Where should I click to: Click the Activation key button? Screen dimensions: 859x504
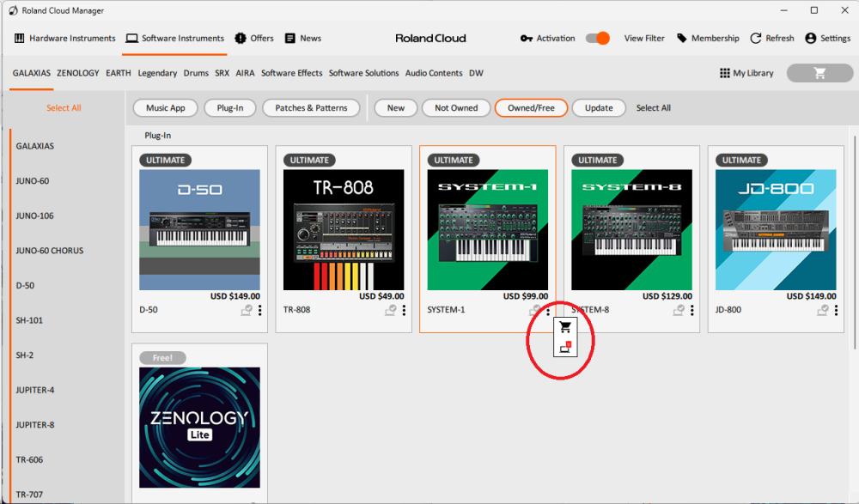pos(547,39)
